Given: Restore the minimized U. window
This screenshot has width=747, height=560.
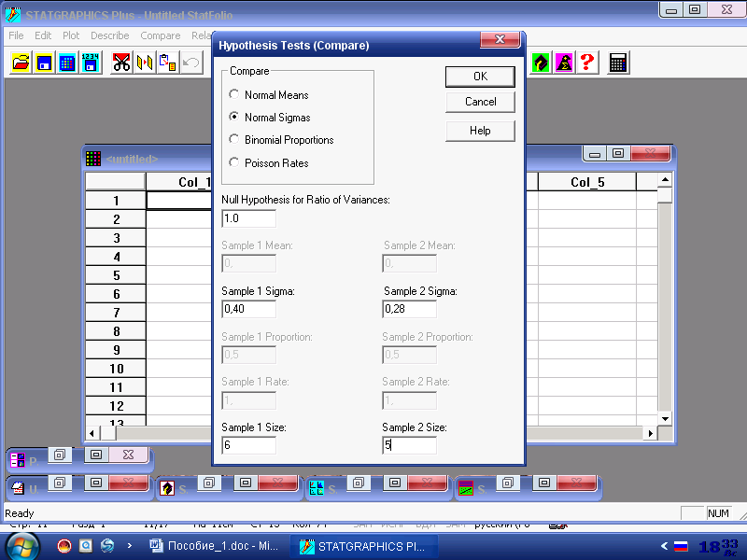Looking at the screenshot, I should [60, 483].
